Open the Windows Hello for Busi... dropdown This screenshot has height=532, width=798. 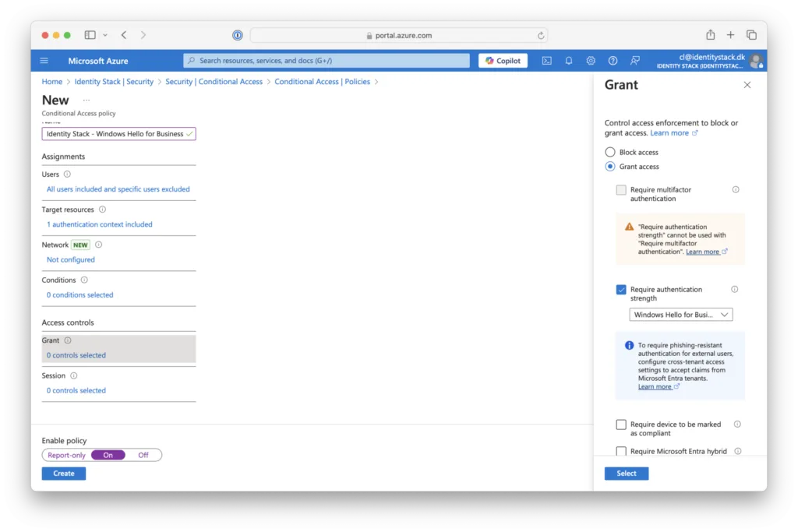coord(680,315)
